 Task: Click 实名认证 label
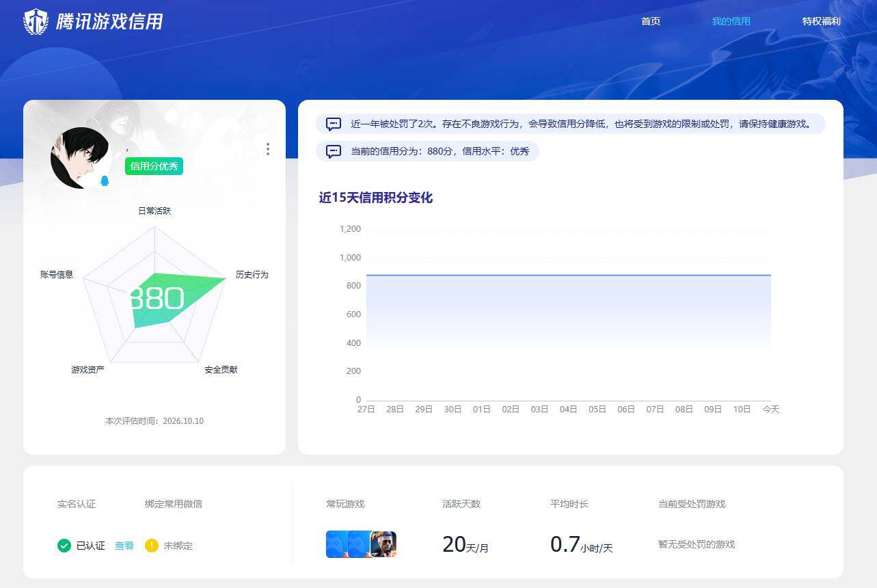(77, 504)
